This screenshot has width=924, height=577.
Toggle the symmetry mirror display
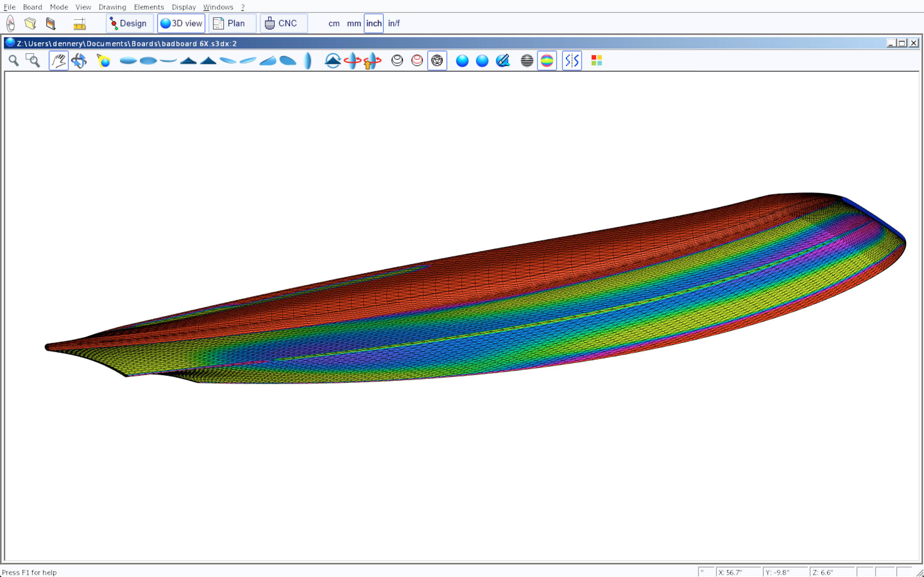572,61
